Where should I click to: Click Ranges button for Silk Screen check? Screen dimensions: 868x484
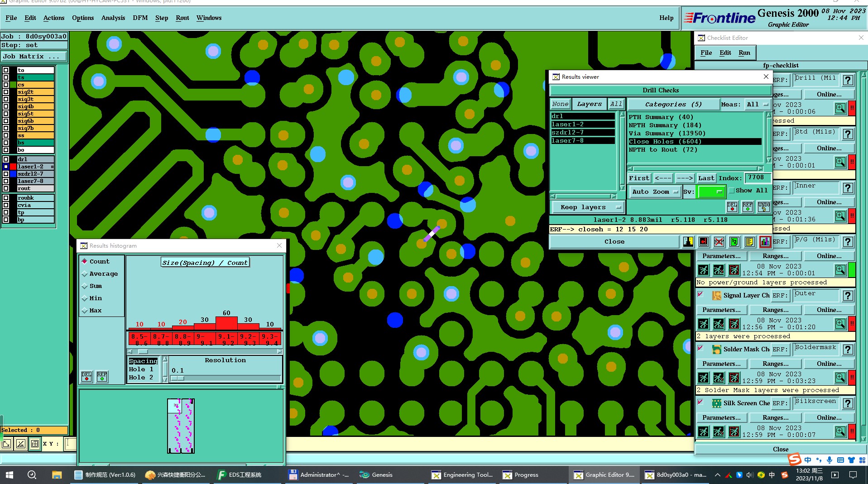point(775,417)
